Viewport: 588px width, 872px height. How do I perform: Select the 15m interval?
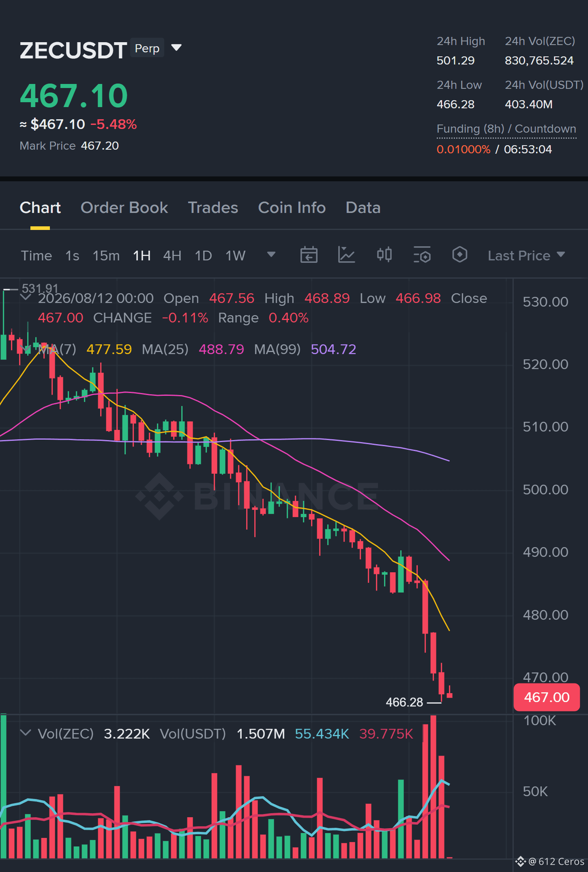pos(106,256)
